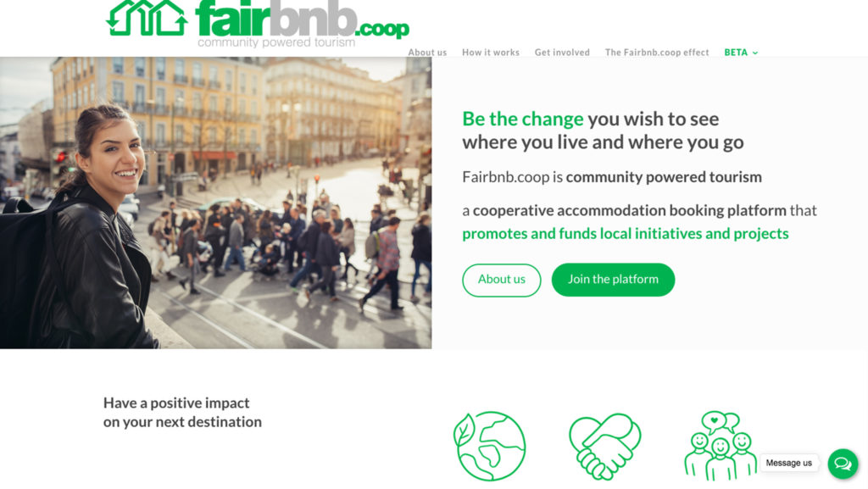Click the green Join the platform button

coord(613,280)
